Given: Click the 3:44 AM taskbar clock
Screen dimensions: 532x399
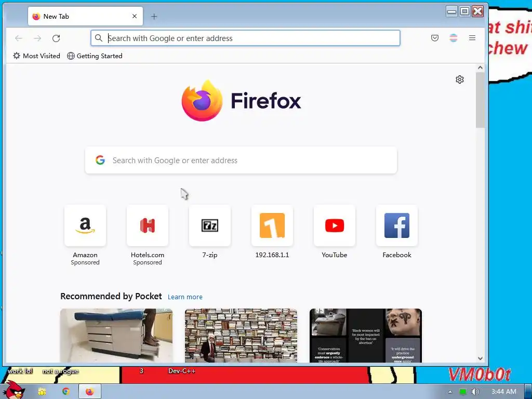Looking at the screenshot, I should (504, 392).
